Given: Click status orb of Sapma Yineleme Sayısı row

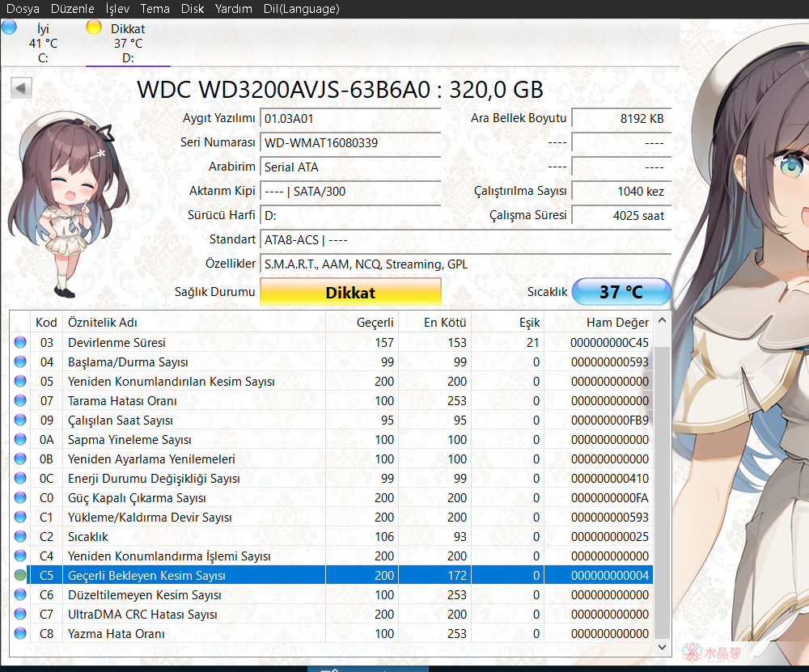Looking at the screenshot, I should [x=20, y=439].
